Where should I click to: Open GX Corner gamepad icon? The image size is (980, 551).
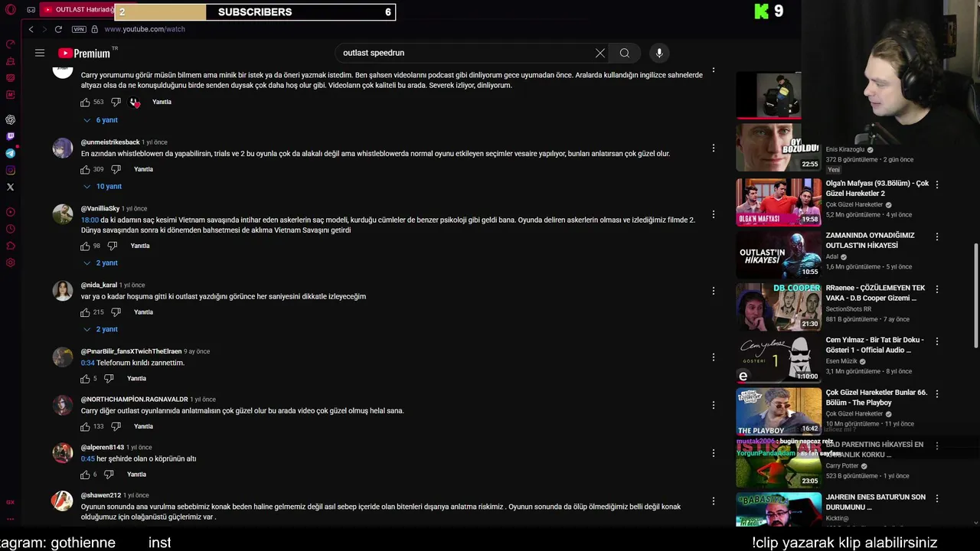point(31,10)
